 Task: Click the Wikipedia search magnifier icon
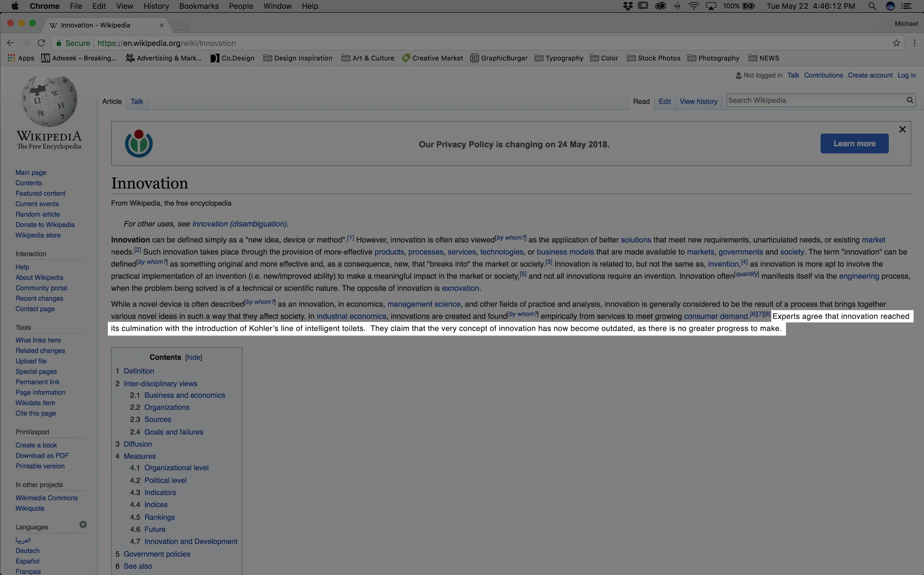tap(910, 100)
